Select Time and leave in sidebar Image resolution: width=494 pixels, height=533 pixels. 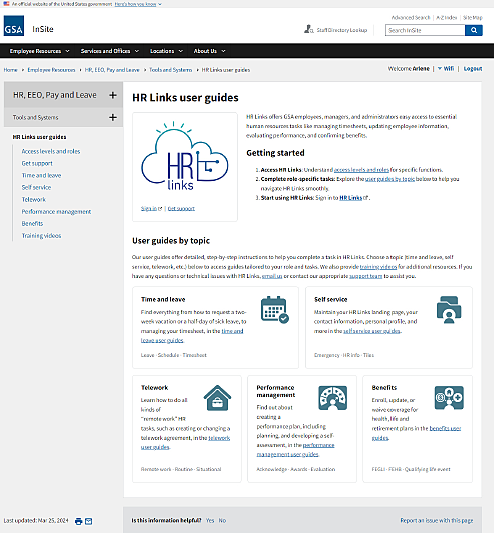tap(41, 175)
